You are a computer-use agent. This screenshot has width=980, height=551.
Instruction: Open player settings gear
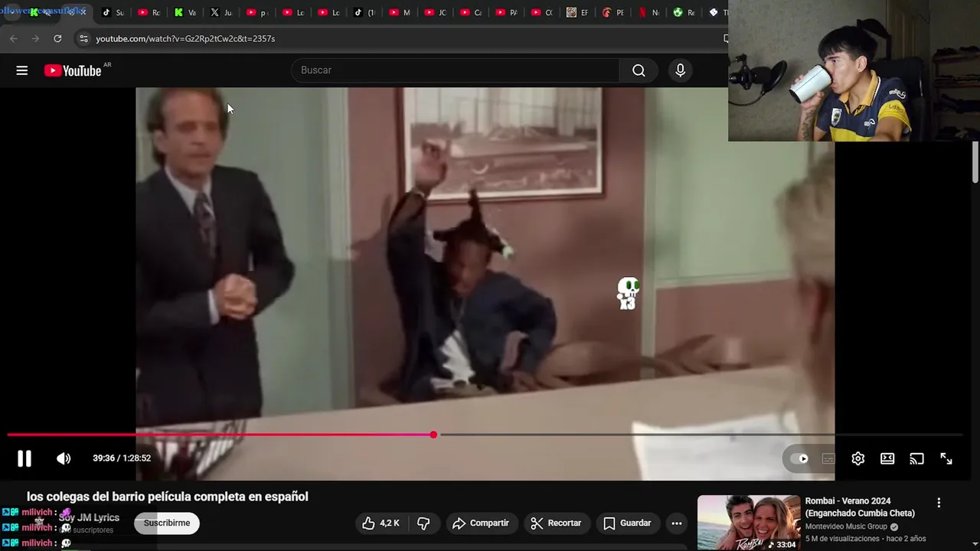pos(857,458)
